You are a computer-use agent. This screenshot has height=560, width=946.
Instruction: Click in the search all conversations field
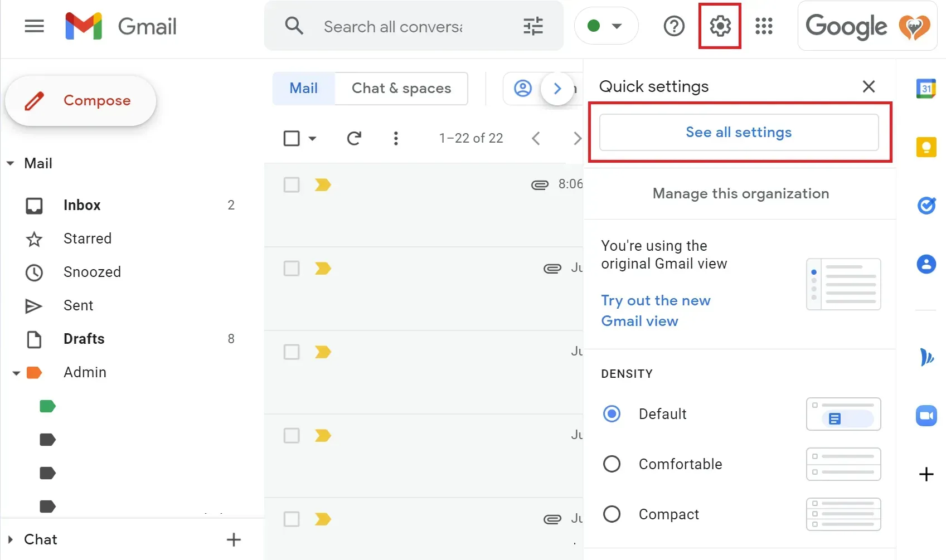pyautogui.click(x=393, y=26)
